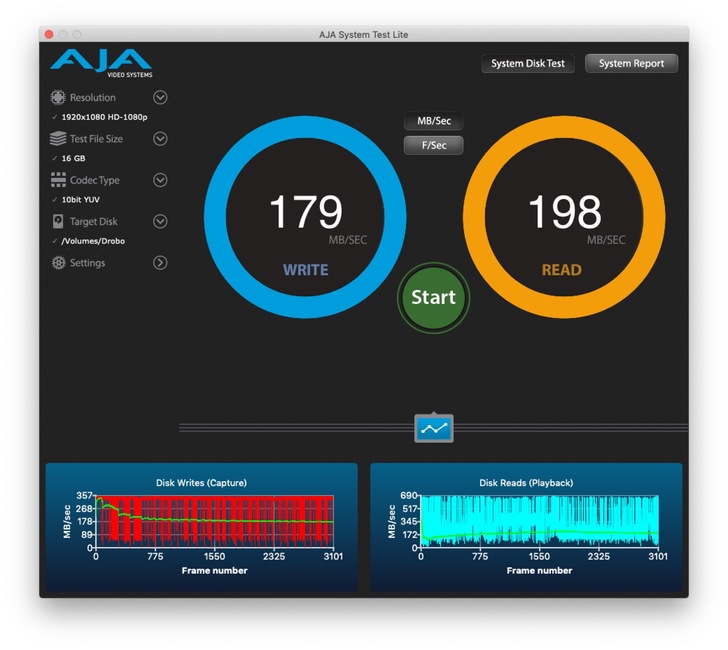Viewport: 728px width, 650px height.
Task: Close the AJA System Test Lite window
Action: [49, 34]
